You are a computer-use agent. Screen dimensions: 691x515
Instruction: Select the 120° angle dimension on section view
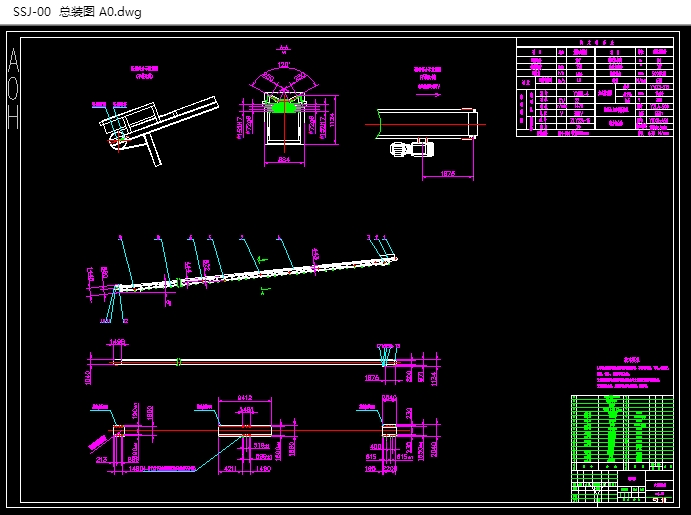click(x=283, y=65)
